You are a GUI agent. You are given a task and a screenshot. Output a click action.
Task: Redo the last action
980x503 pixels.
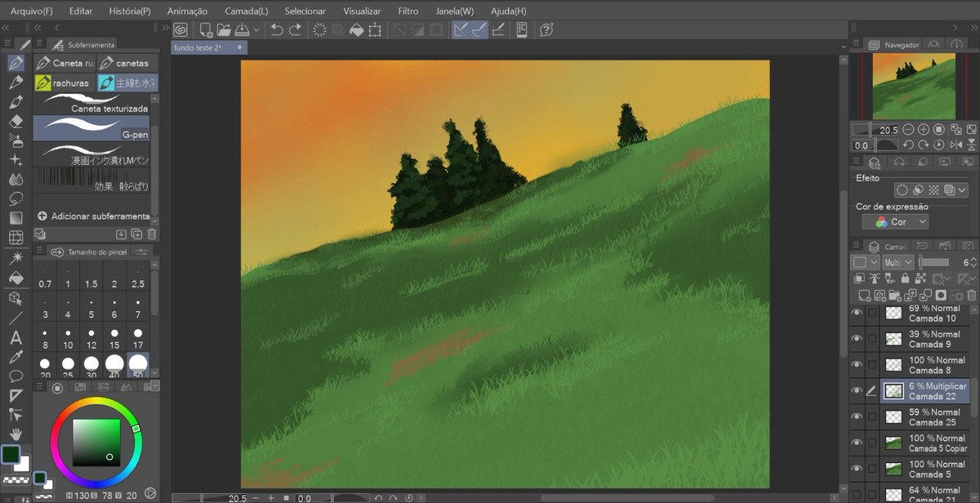(x=295, y=30)
